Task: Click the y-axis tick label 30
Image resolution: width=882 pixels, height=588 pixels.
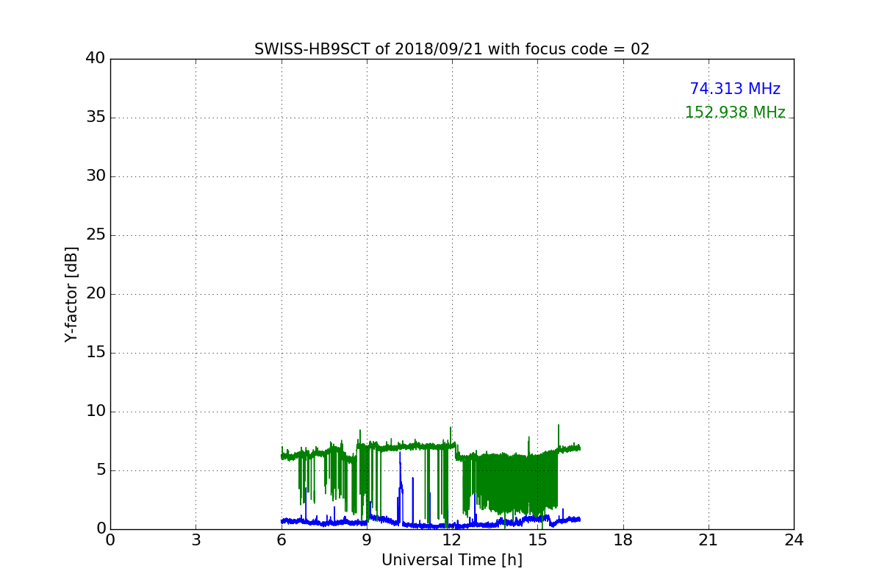Action: pos(96,176)
